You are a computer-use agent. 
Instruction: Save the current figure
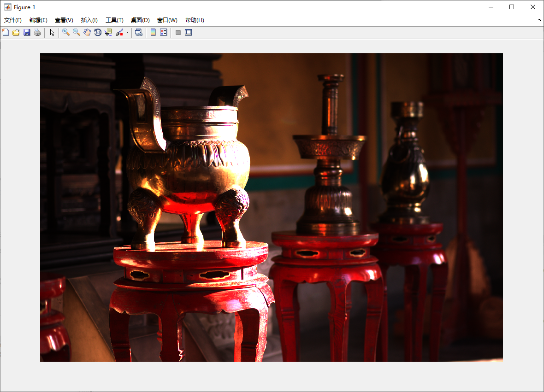(x=27, y=33)
